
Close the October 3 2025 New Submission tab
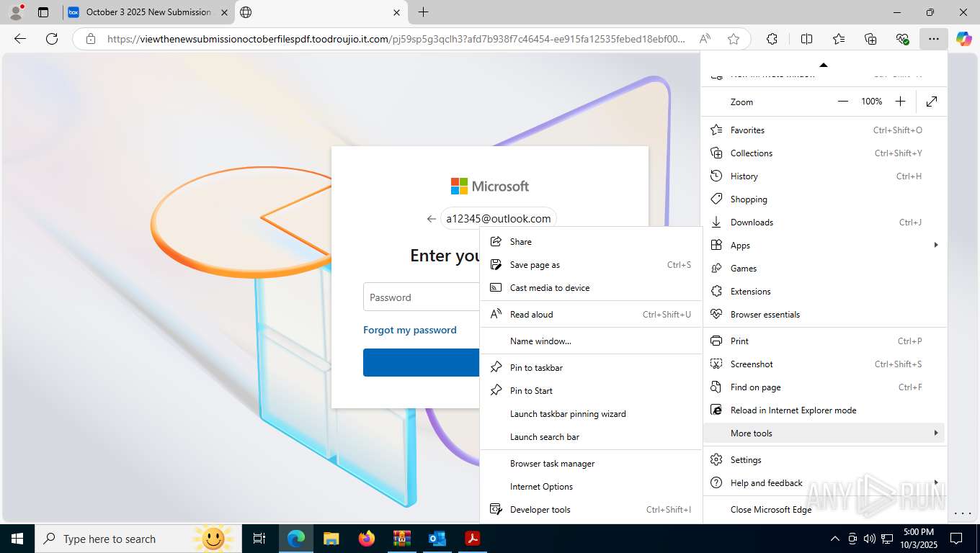[x=224, y=12]
